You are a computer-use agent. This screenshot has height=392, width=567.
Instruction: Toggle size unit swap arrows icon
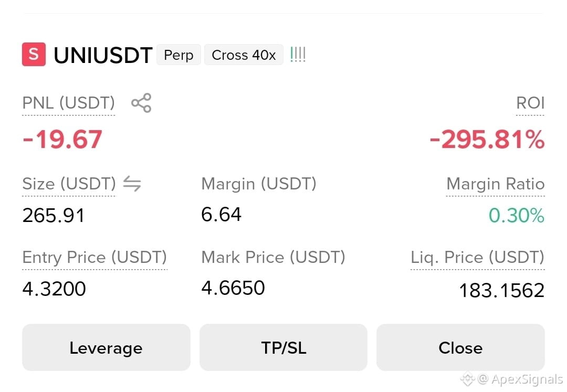point(132,184)
